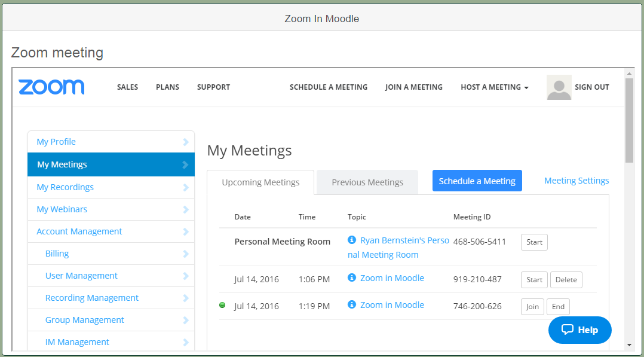The image size is (644, 357).
Task: Click the chevron beside My Profile
Action: point(186,142)
